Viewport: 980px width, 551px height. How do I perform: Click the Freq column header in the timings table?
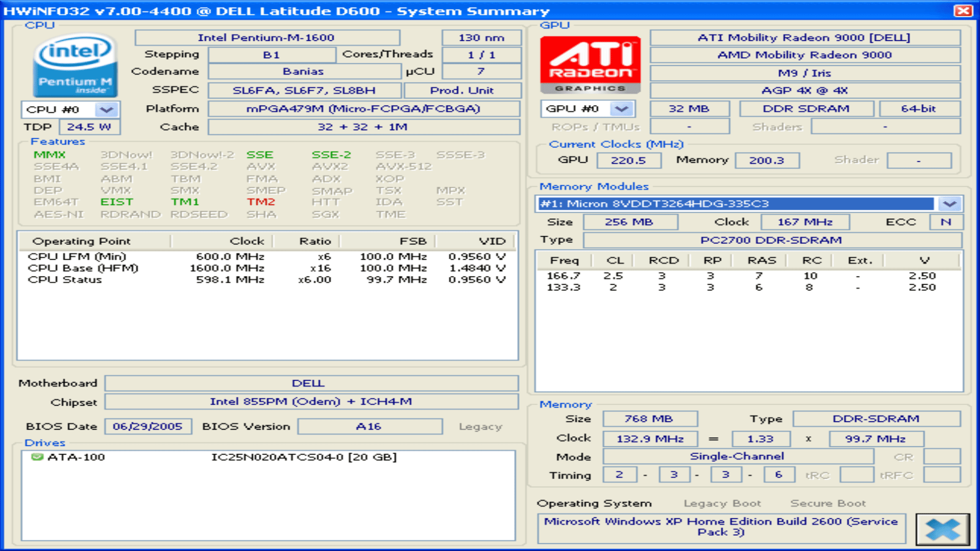pos(564,261)
